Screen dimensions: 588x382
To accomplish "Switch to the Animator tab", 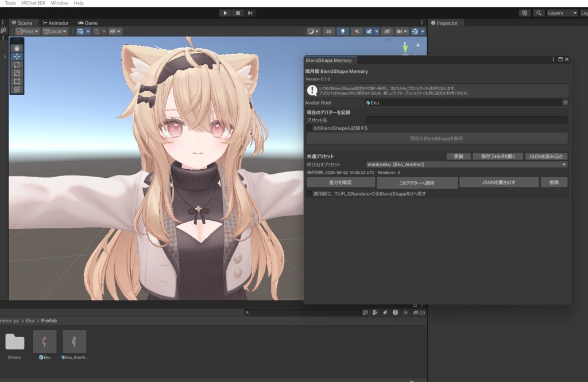I will (x=56, y=23).
